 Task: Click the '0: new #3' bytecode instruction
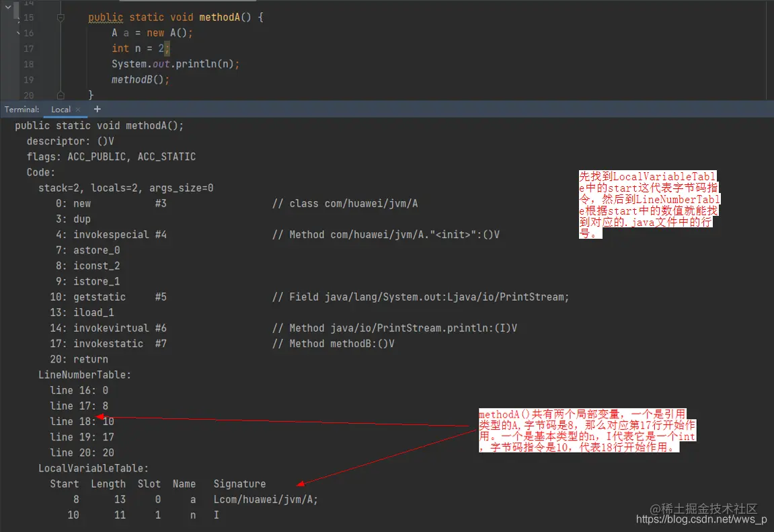[x=111, y=203]
